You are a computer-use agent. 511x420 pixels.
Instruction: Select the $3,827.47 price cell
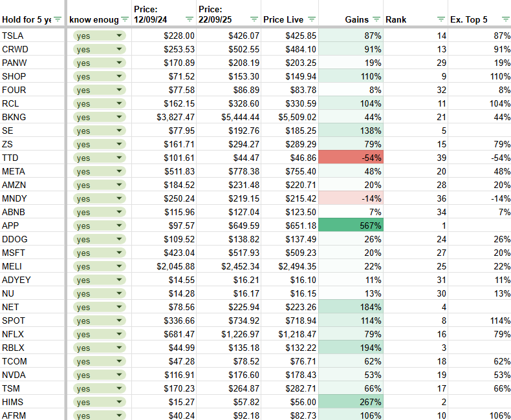164,117
